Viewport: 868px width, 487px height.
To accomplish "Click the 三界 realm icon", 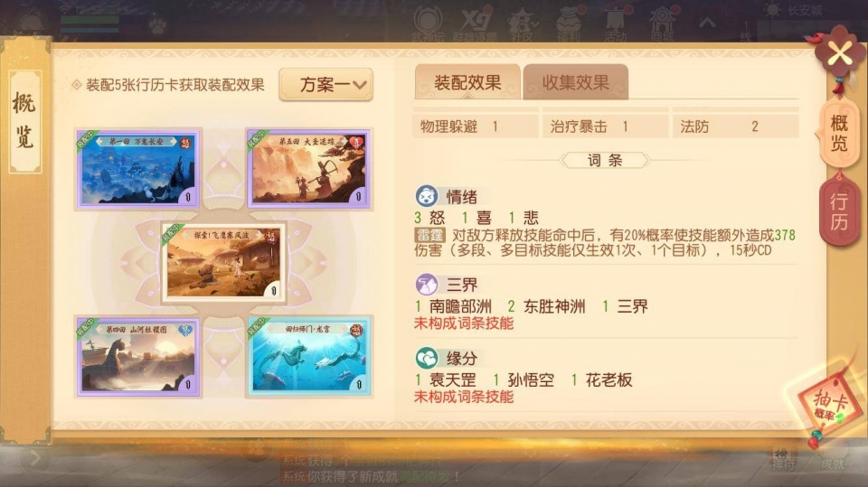I will tap(427, 285).
